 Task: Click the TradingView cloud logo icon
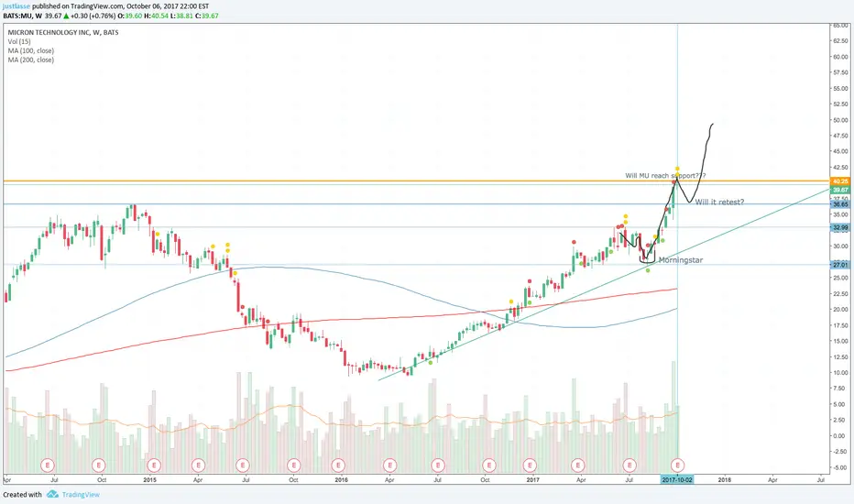point(52,494)
